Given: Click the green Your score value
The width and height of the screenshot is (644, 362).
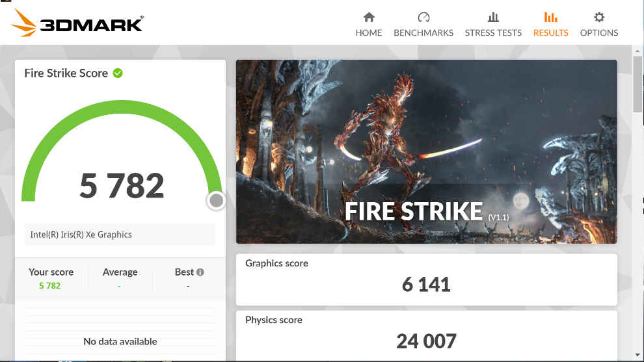Looking at the screenshot, I should [x=49, y=286].
